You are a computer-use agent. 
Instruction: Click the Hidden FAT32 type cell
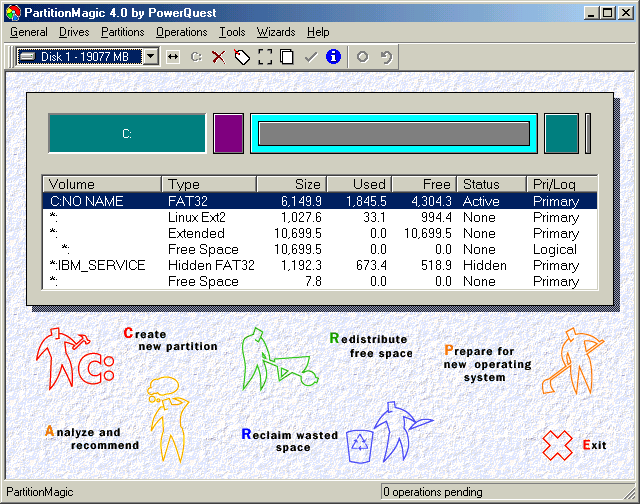point(211,265)
